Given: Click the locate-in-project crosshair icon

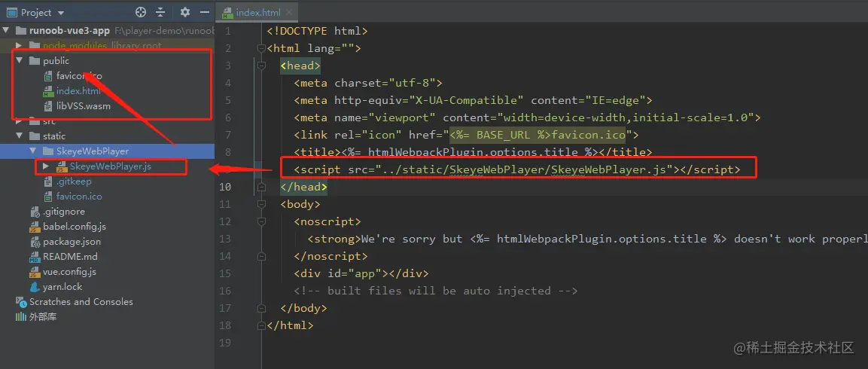Looking at the screenshot, I should tap(141, 12).
